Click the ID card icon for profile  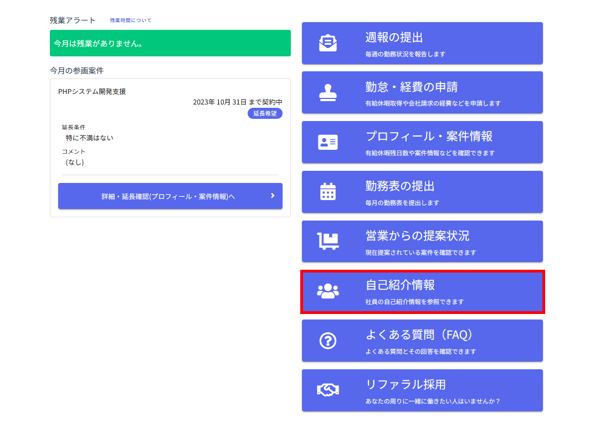[328, 142]
